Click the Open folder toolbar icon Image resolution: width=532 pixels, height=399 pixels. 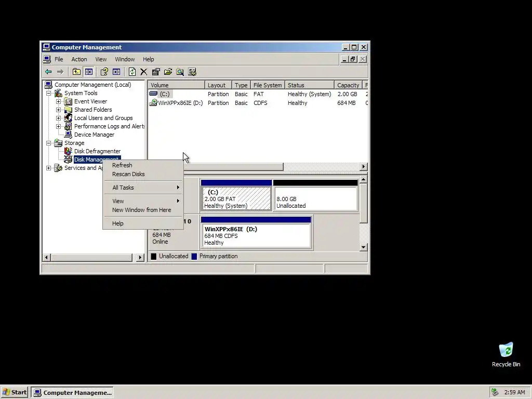pos(168,72)
